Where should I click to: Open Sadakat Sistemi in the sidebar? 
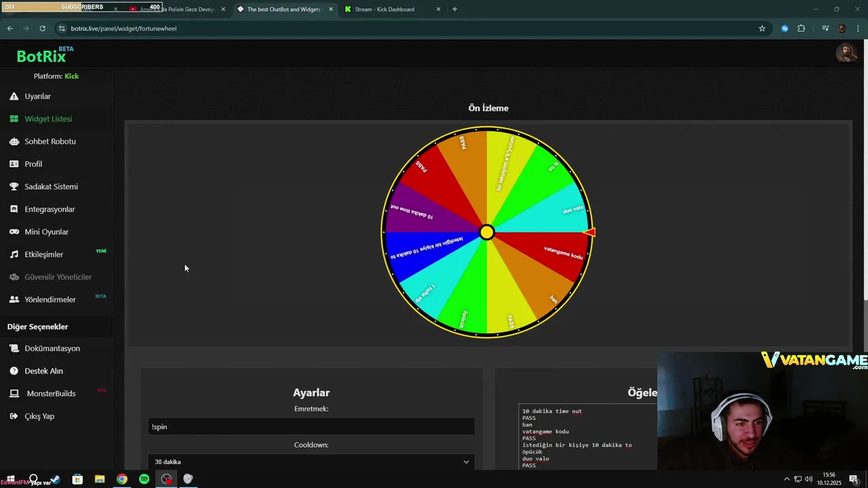pyautogui.click(x=51, y=186)
